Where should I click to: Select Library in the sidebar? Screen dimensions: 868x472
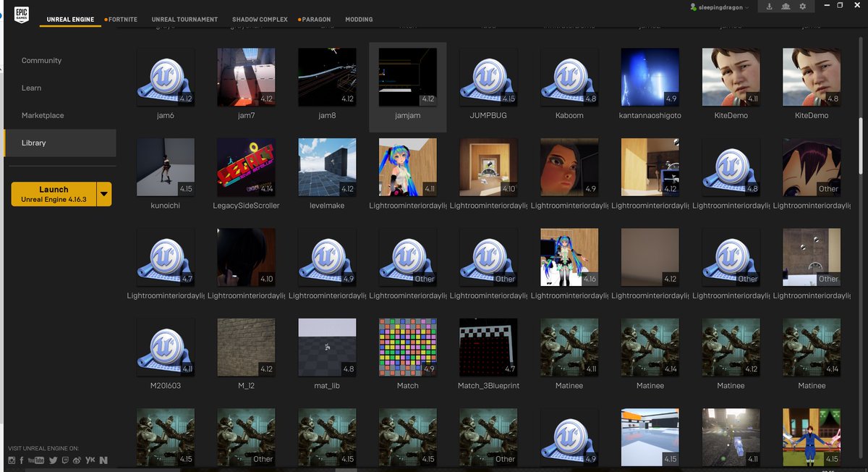[x=59, y=143]
